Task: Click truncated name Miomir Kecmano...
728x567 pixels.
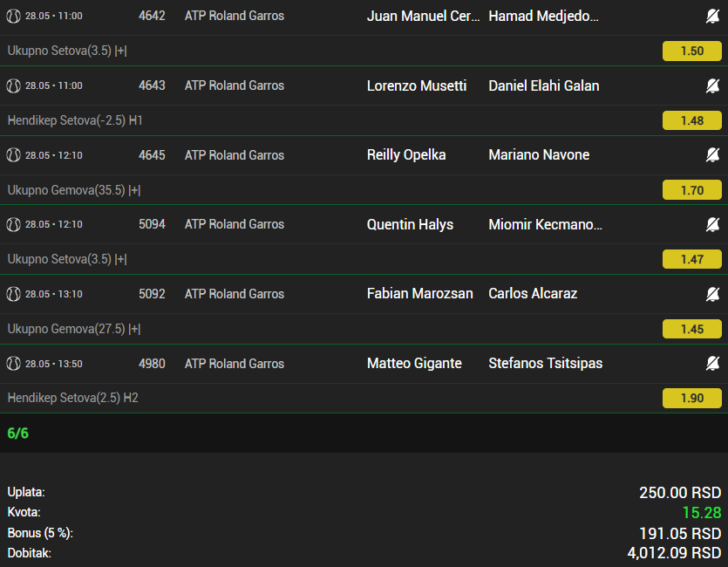Action: tap(545, 224)
